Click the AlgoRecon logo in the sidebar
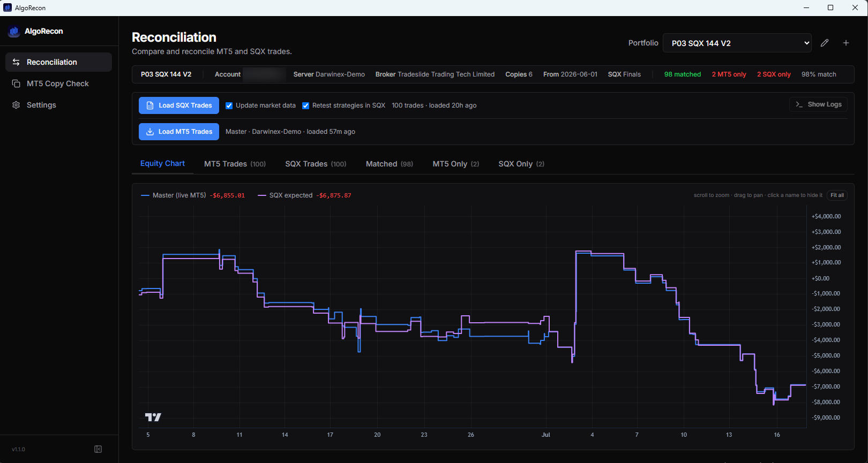 [14, 32]
